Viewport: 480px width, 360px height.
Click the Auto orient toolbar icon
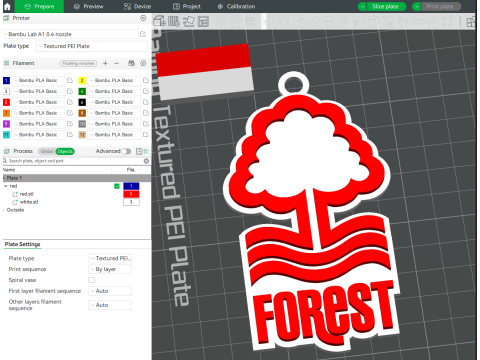pos(188,21)
